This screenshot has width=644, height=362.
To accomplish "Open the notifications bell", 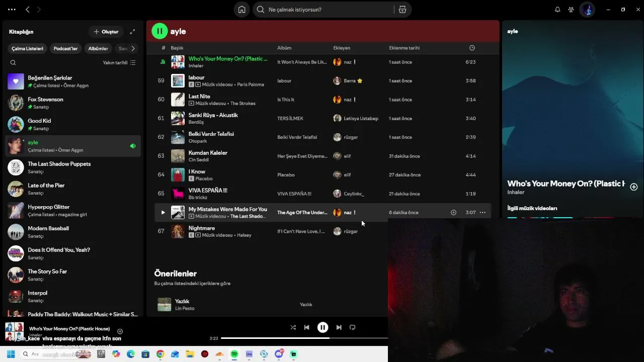I will point(557,10).
